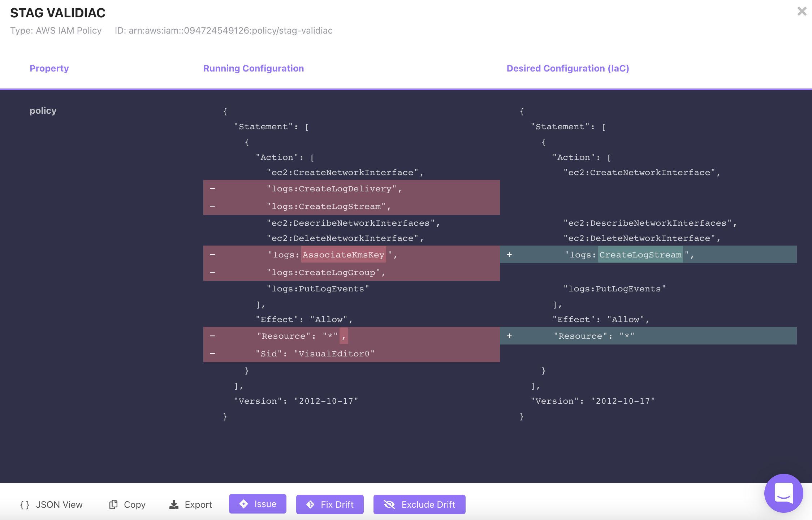
Task: Click the Export download icon
Action: (x=174, y=504)
